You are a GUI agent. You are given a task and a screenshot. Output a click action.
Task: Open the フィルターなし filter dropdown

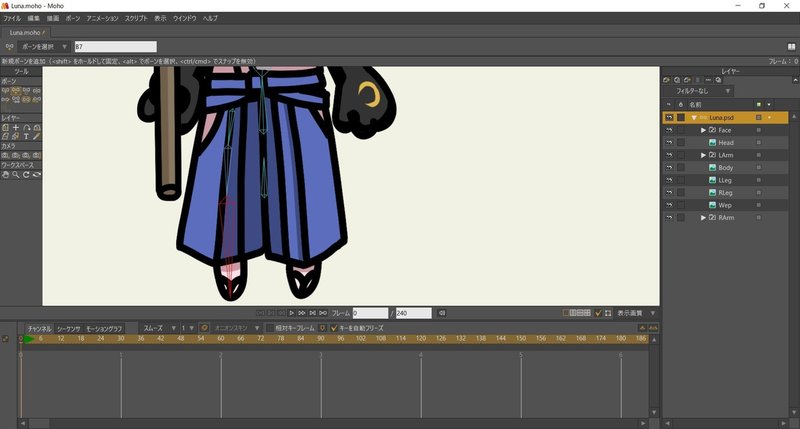(x=697, y=91)
